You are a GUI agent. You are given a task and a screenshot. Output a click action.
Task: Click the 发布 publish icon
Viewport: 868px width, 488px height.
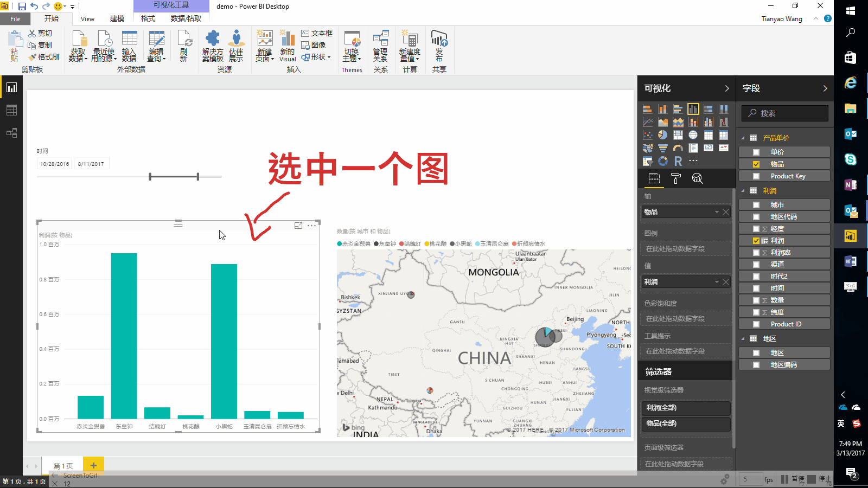tap(439, 46)
